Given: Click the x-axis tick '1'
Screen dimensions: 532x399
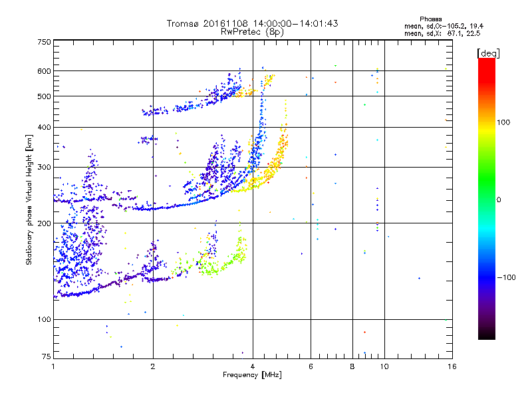Looking at the screenshot, I should pyautogui.click(x=53, y=366).
